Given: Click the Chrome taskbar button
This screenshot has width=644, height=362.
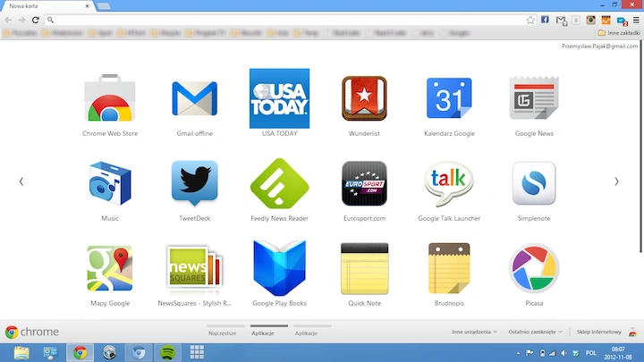Looking at the screenshot, I should coord(80,352).
